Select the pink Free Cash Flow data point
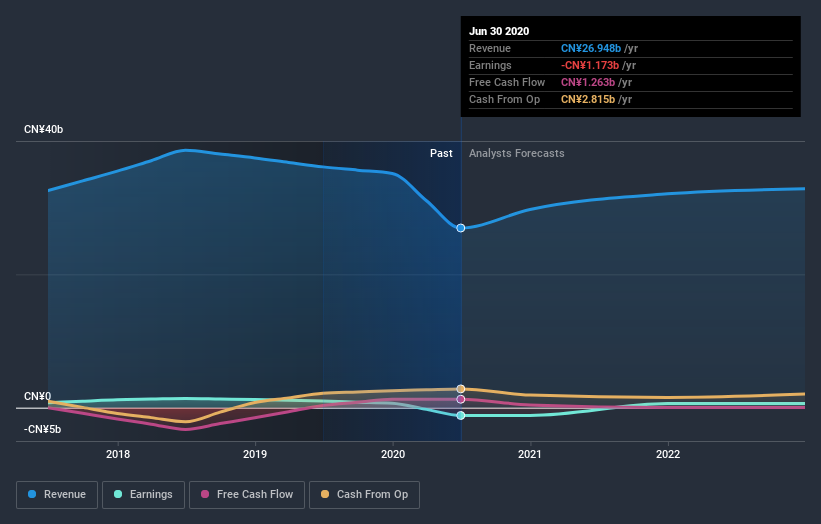Image resolution: width=821 pixels, height=524 pixels. (x=461, y=399)
